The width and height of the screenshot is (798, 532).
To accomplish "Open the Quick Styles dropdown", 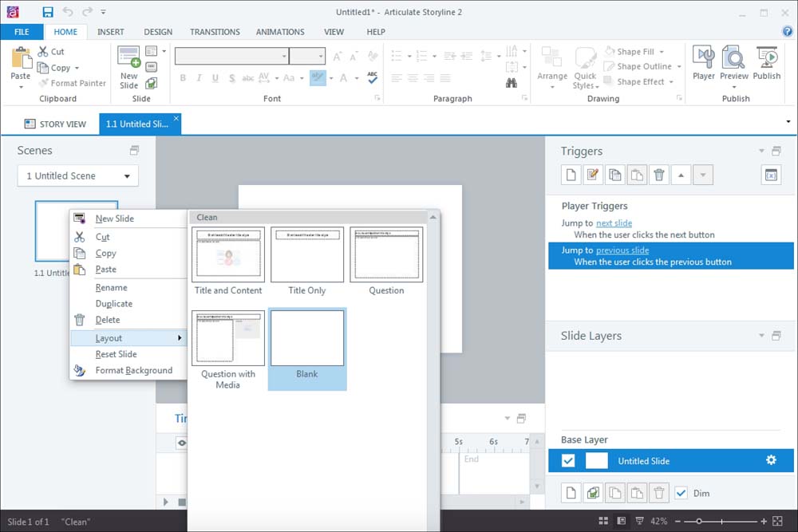I will click(585, 68).
